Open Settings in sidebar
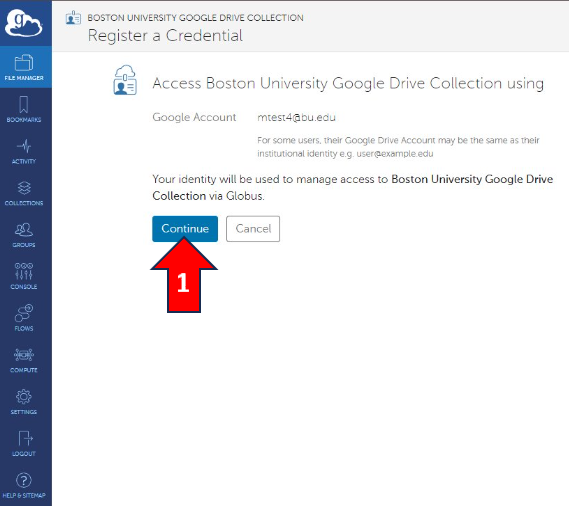This screenshot has height=506, width=569. pyautogui.click(x=24, y=401)
